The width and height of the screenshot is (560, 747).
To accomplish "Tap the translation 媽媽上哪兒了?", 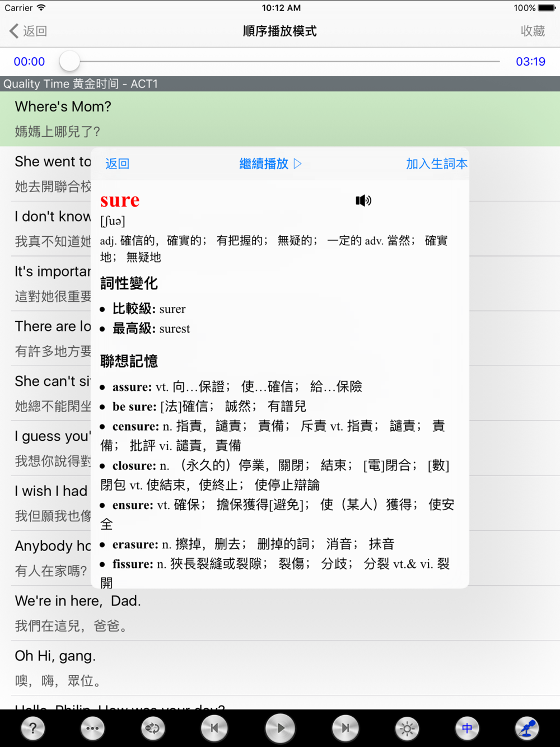I will click(57, 132).
